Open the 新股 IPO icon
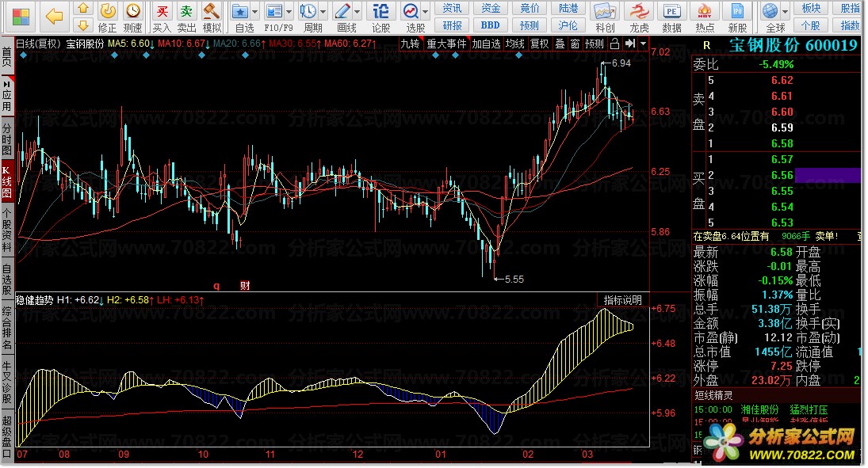This screenshot has width=868, height=468. tap(737, 12)
